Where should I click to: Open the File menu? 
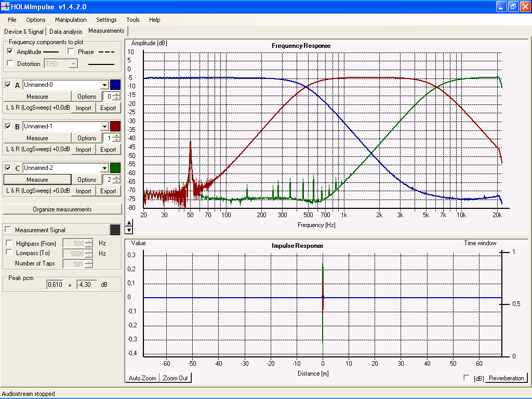tap(12, 20)
